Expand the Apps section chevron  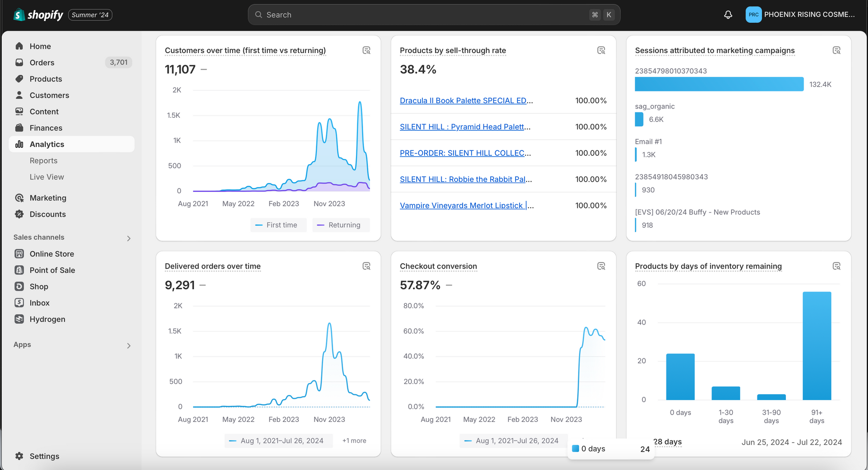click(128, 345)
